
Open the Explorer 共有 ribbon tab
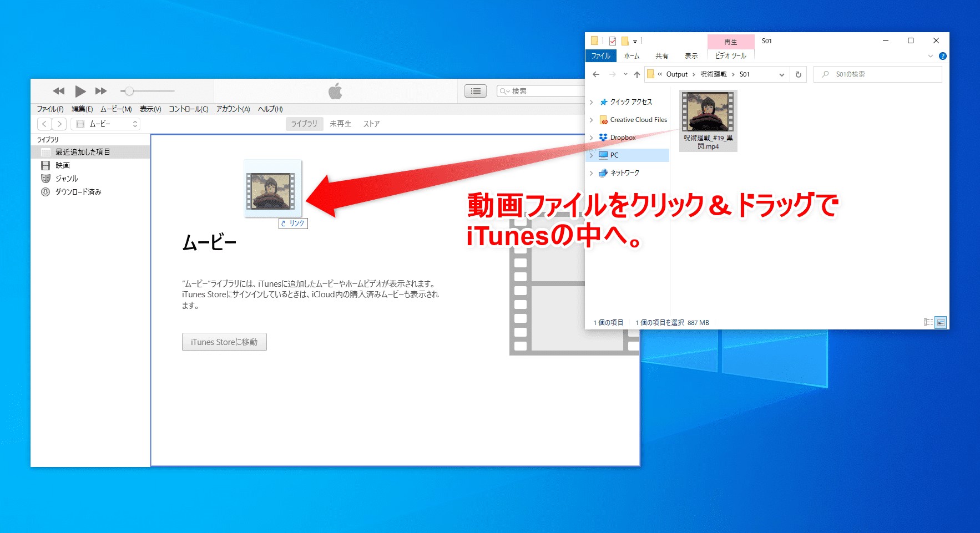click(661, 56)
